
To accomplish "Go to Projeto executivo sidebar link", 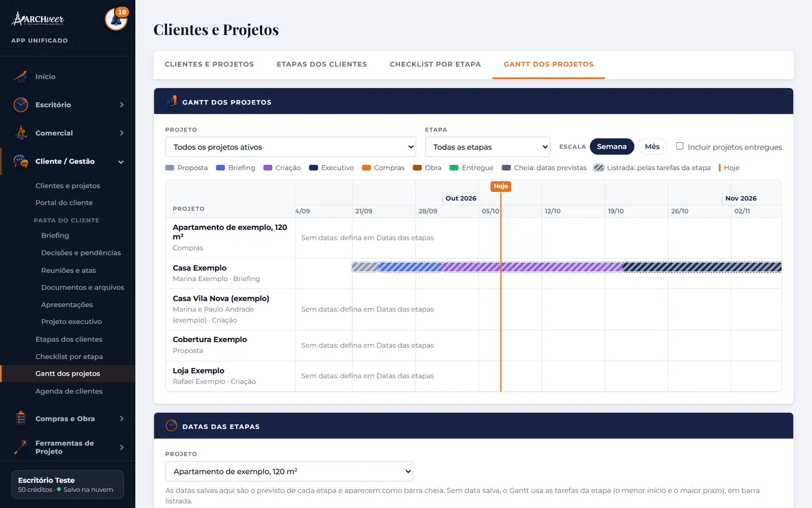I will pos(71,322).
